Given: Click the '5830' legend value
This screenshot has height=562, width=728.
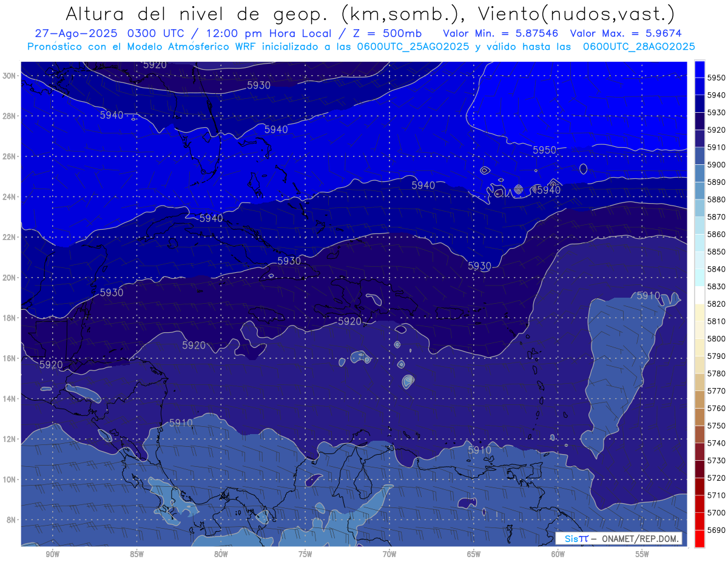Looking at the screenshot, I should coord(716,287).
